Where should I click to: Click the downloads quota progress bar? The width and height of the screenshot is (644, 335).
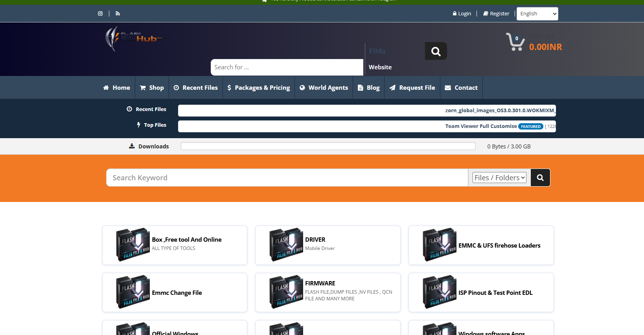coord(328,146)
